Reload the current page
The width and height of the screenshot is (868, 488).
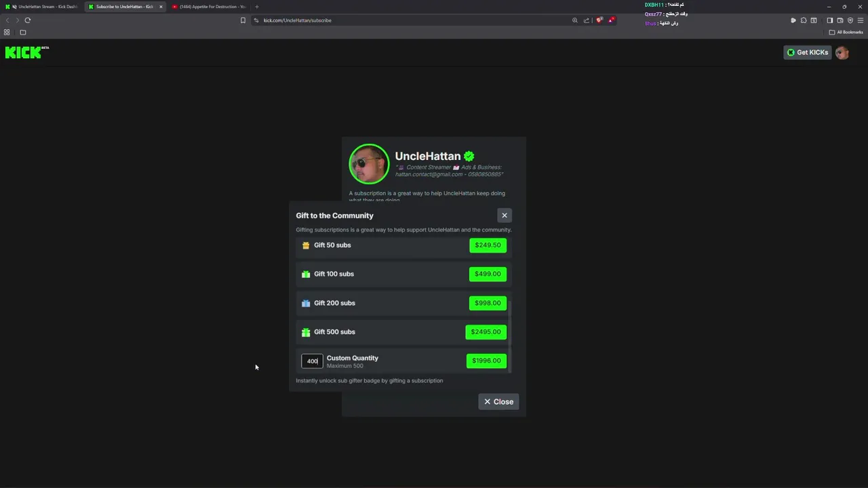click(x=28, y=20)
